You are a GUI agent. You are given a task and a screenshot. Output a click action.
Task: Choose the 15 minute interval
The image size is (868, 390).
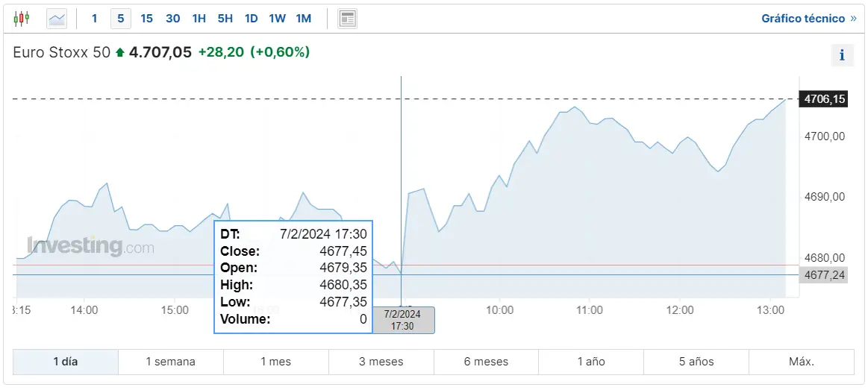coord(146,18)
